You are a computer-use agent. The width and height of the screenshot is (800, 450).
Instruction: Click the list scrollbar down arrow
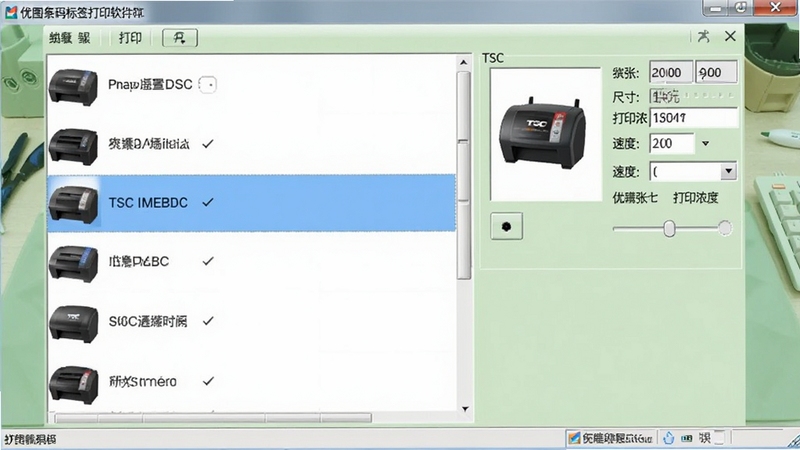point(465,409)
